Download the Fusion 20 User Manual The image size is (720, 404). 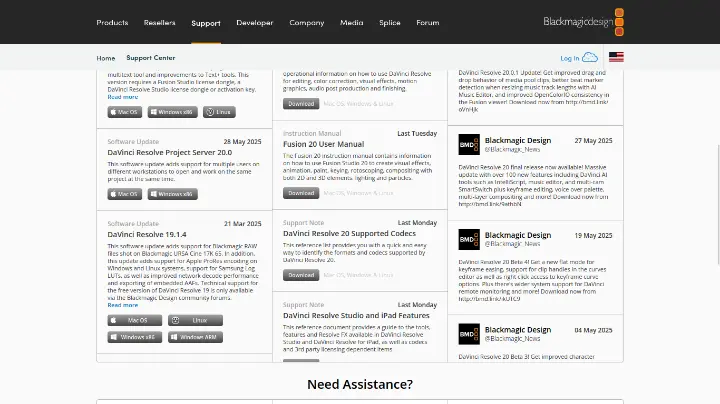pos(301,193)
